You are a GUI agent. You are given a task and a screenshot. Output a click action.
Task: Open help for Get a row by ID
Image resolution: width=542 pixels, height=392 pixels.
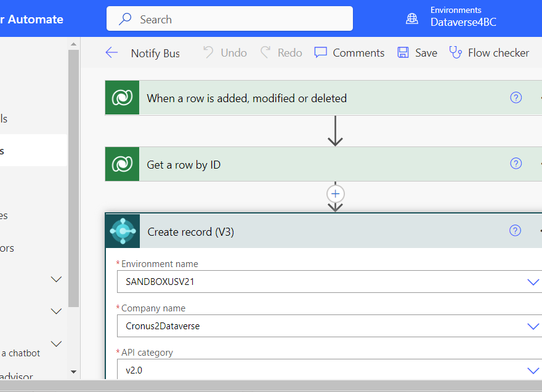point(516,163)
